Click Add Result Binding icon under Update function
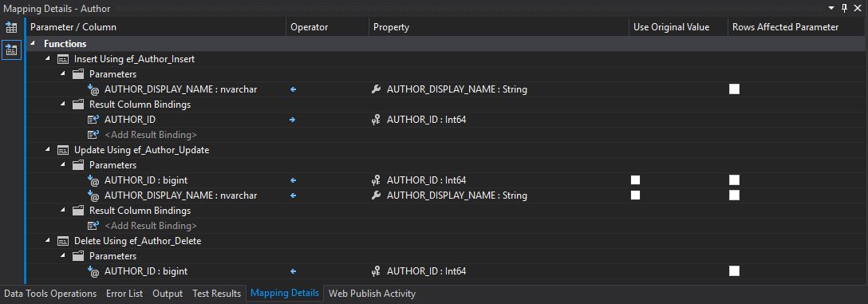This screenshot has width=868, height=304. click(x=93, y=226)
